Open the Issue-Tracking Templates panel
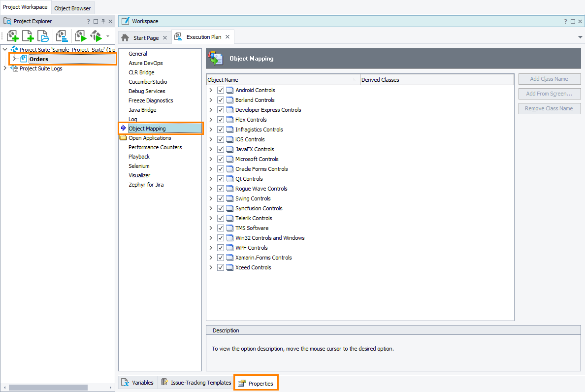The height and width of the screenshot is (392, 585). coord(196,382)
